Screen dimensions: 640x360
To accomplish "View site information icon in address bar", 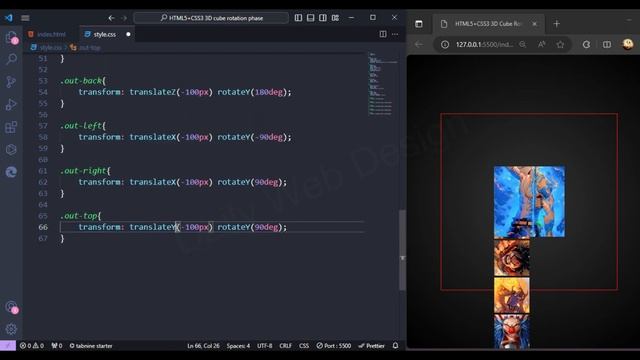I will (x=445, y=44).
